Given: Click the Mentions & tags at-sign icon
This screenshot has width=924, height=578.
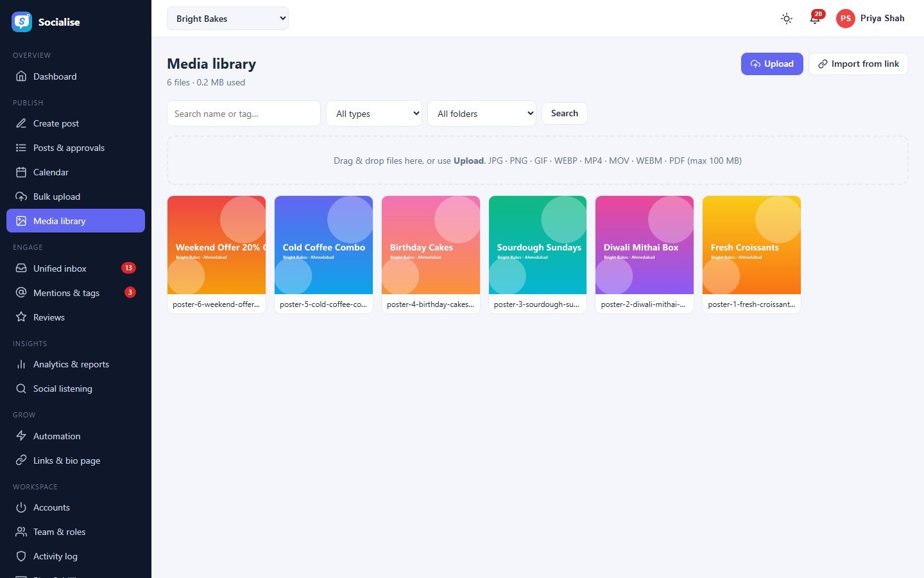Looking at the screenshot, I should point(21,293).
